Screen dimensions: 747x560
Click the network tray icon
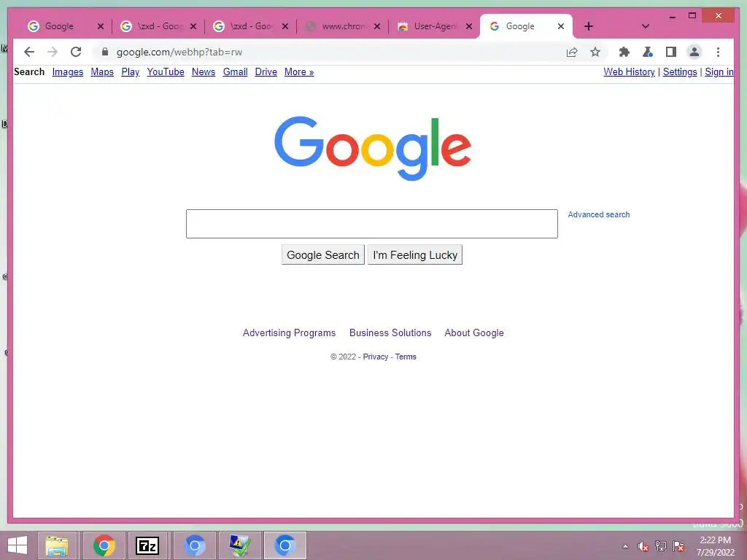coord(661,546)
